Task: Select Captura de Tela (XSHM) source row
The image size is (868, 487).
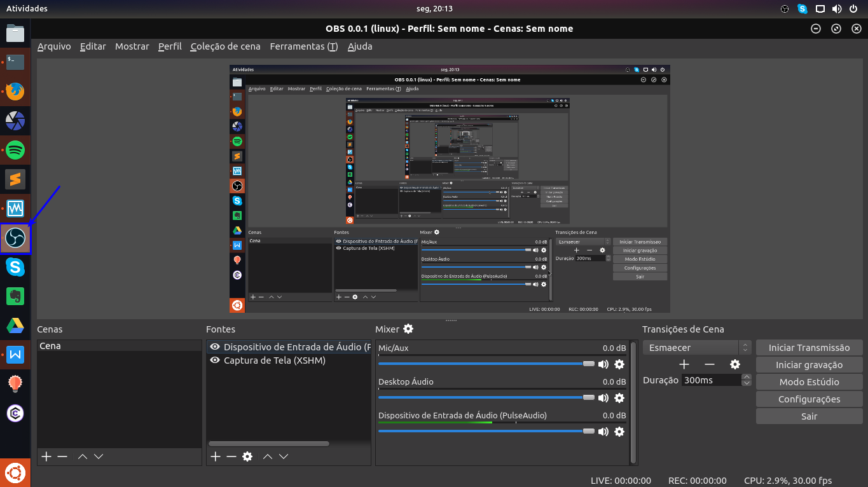Action: click(x=289, y=360)
